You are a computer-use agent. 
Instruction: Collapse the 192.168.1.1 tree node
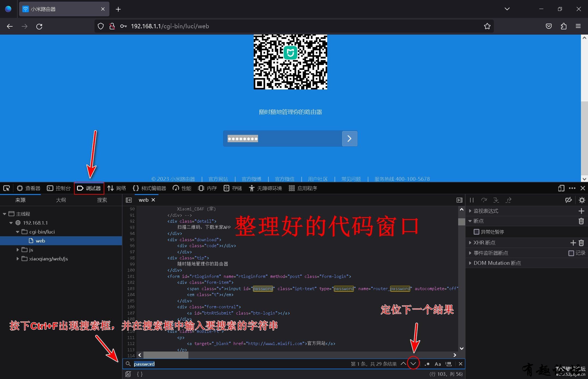11,223
